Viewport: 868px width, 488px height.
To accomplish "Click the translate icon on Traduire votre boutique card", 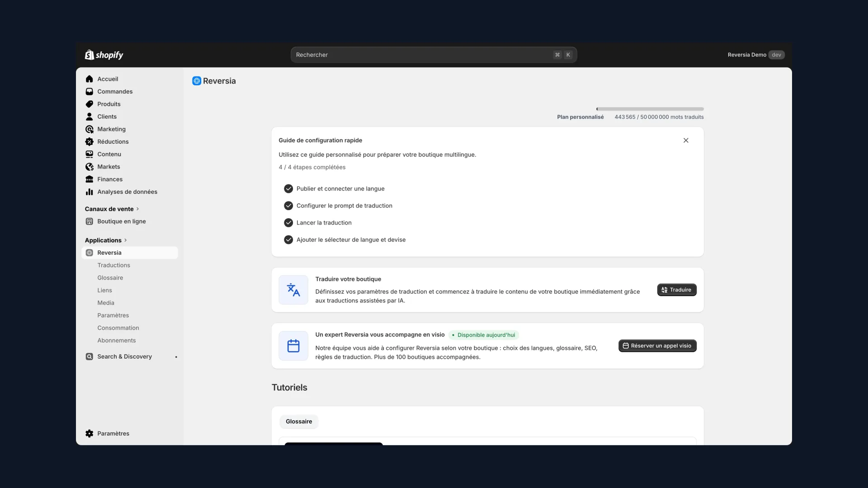I will (293, 290).
